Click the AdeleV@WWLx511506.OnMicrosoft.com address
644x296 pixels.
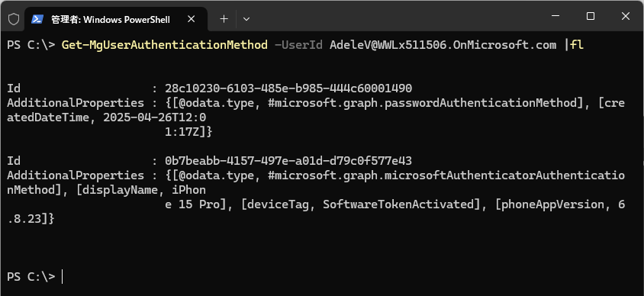tap(443, 45)
